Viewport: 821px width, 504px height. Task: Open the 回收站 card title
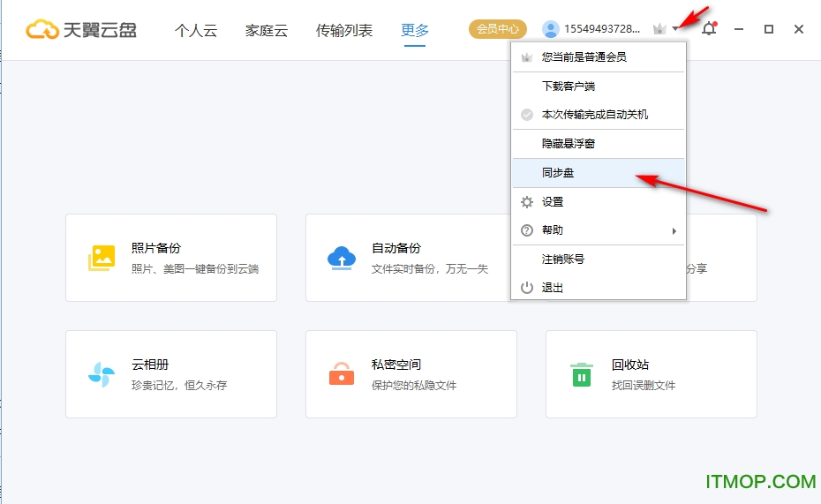(x=630, y=365)
